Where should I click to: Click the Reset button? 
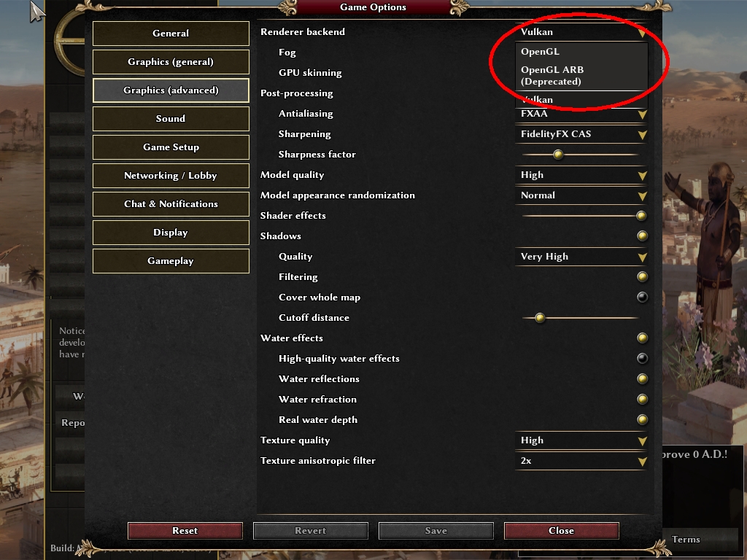pyautogui.click(x=185, y=531)
